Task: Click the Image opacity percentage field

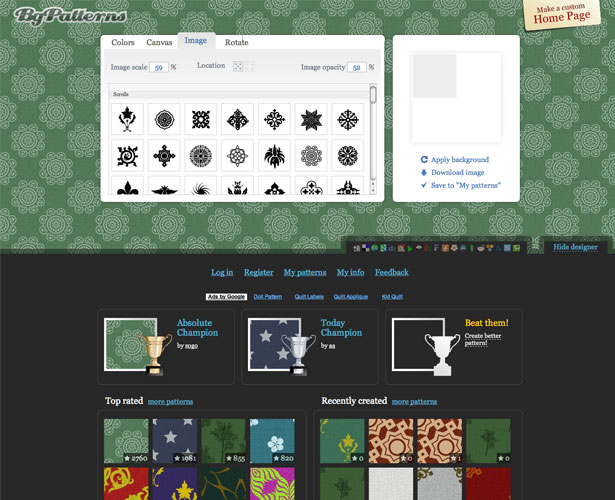Action: 357,67
